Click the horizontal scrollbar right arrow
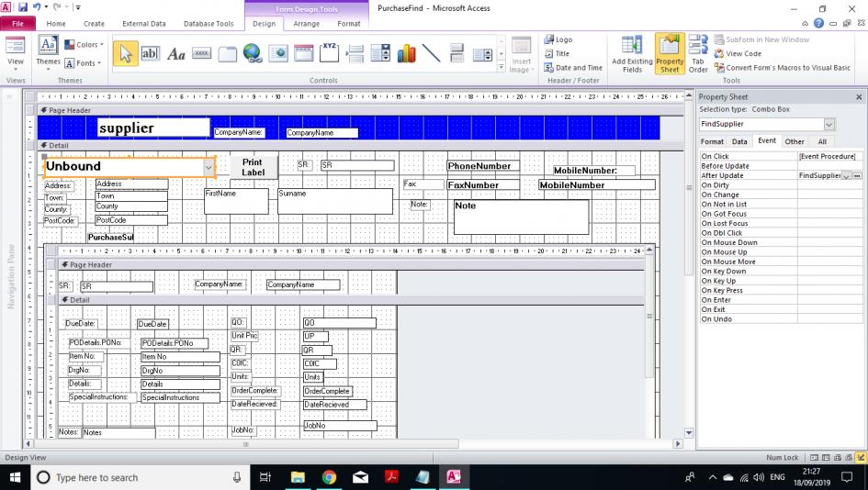This screenshot has height=490, width=868. tap(678, 443)
